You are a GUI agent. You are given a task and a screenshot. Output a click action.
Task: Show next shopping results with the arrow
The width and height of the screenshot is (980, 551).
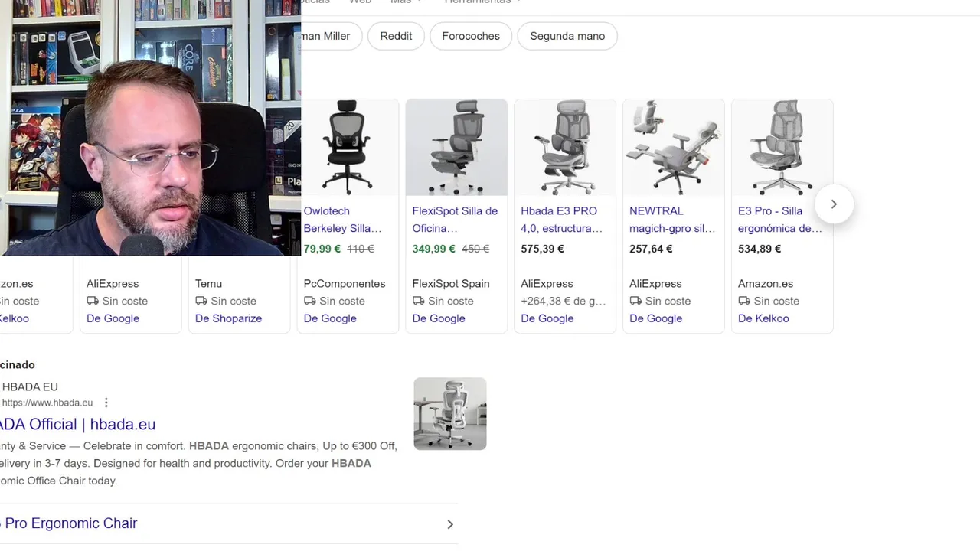coord(834,204)
